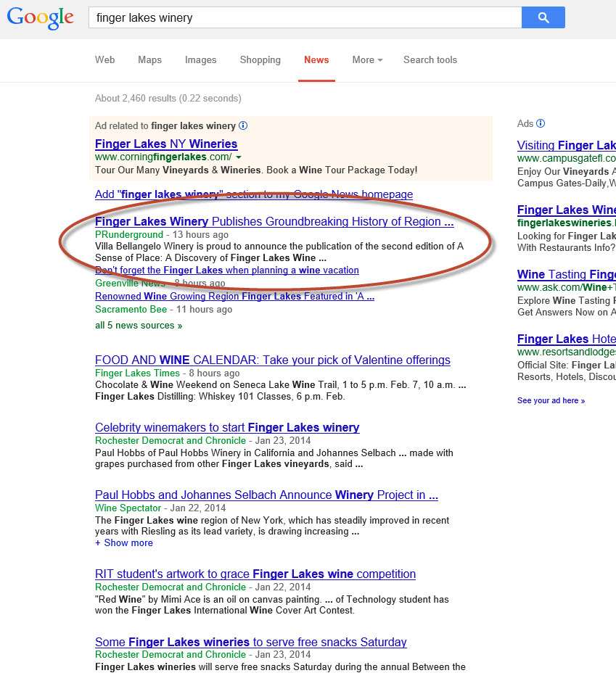Screen dimensions: 616x673
Task: Click in the search box containing 'finger lakes winery'
Action: 305,17
